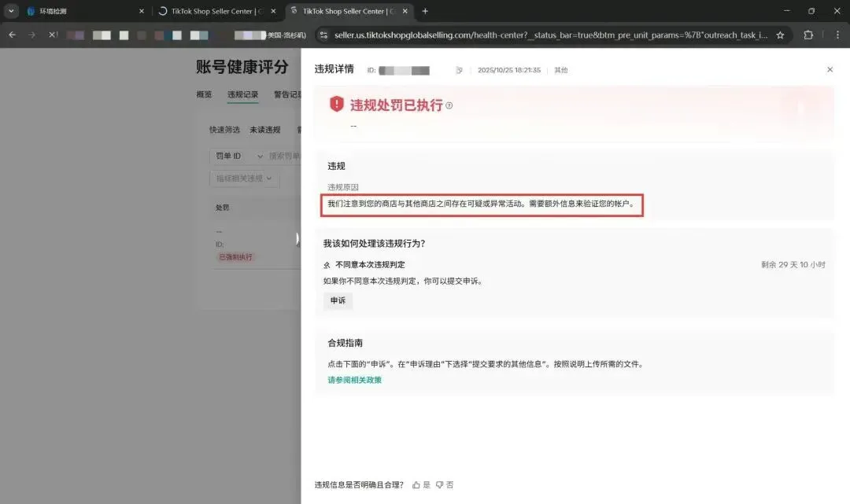Viewport: 850px width, 504px height.
Task: Click the browser back arrow
Action: [11, 35]
